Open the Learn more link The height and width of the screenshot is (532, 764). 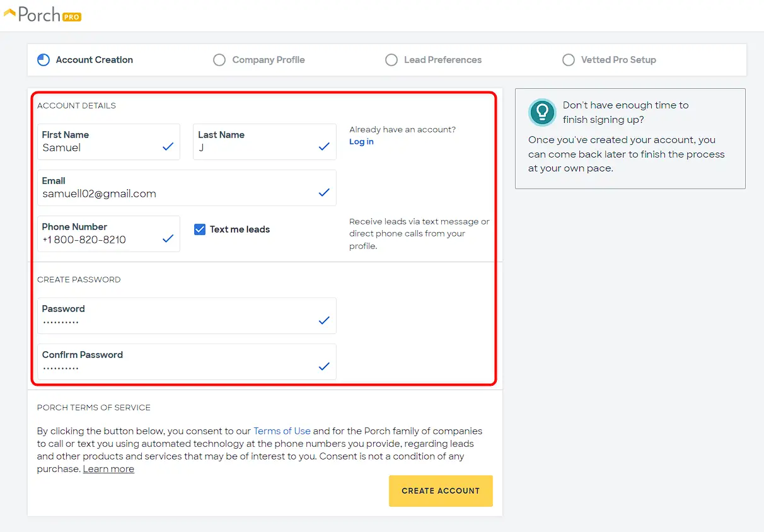point(108,469)
